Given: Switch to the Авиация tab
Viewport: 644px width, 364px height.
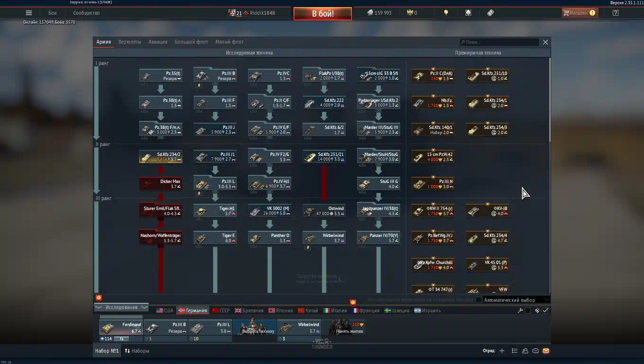Looking at the screenshot, I should point(158,42).
